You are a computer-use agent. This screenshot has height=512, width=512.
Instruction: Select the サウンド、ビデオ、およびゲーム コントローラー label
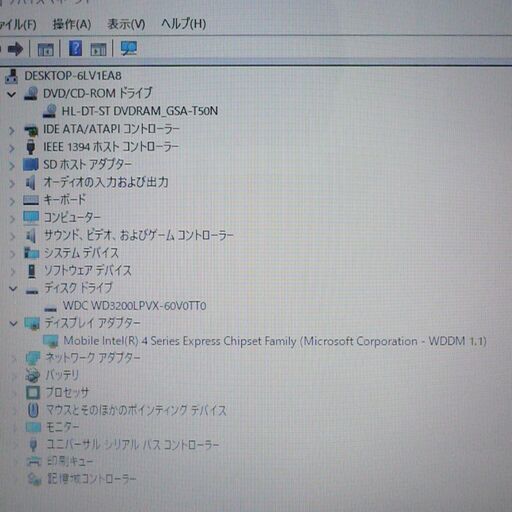(139, 235)
